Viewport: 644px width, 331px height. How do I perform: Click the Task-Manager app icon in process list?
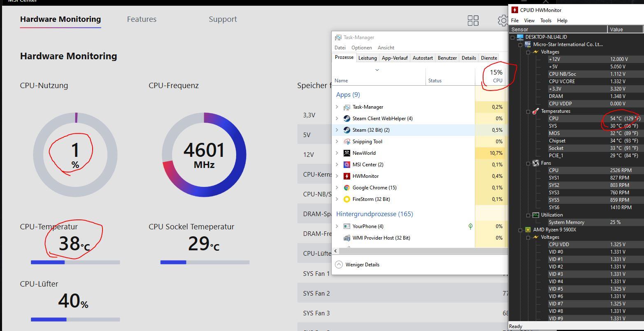tap(346, 107)
